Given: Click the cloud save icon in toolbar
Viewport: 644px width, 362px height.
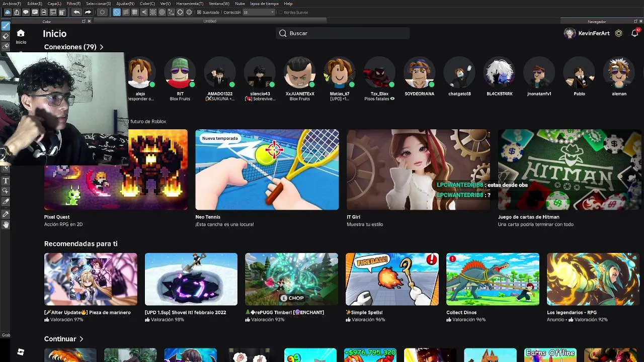Looking at the screenshot, I should click(8, 12).
